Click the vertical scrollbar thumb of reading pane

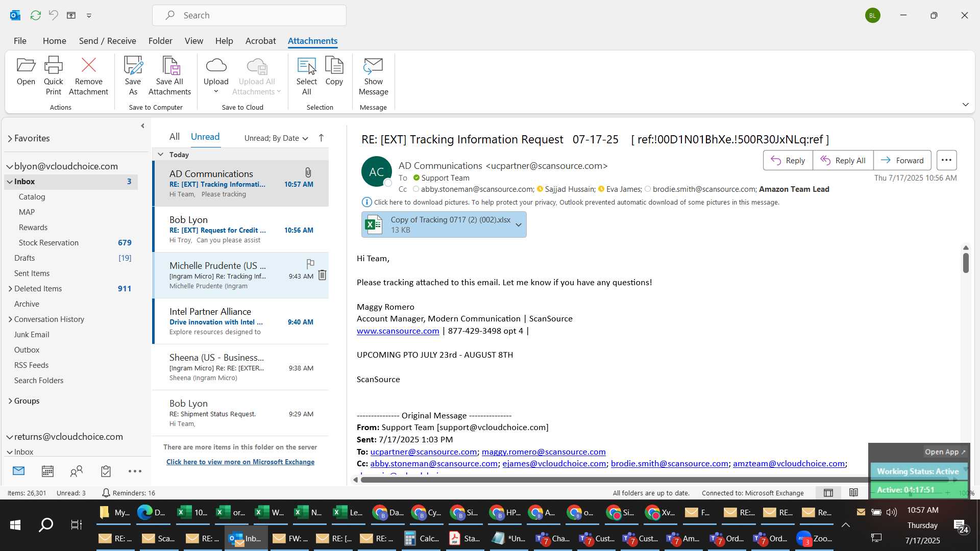point(966,263)
